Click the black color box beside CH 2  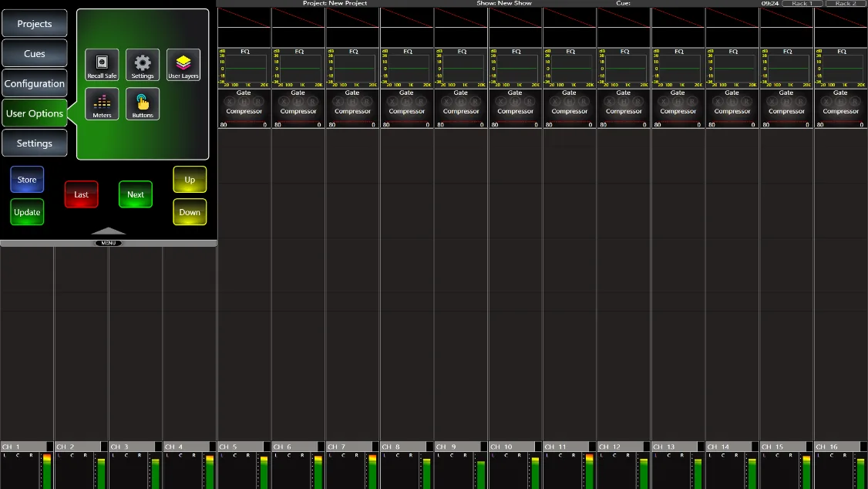point(104,447)
